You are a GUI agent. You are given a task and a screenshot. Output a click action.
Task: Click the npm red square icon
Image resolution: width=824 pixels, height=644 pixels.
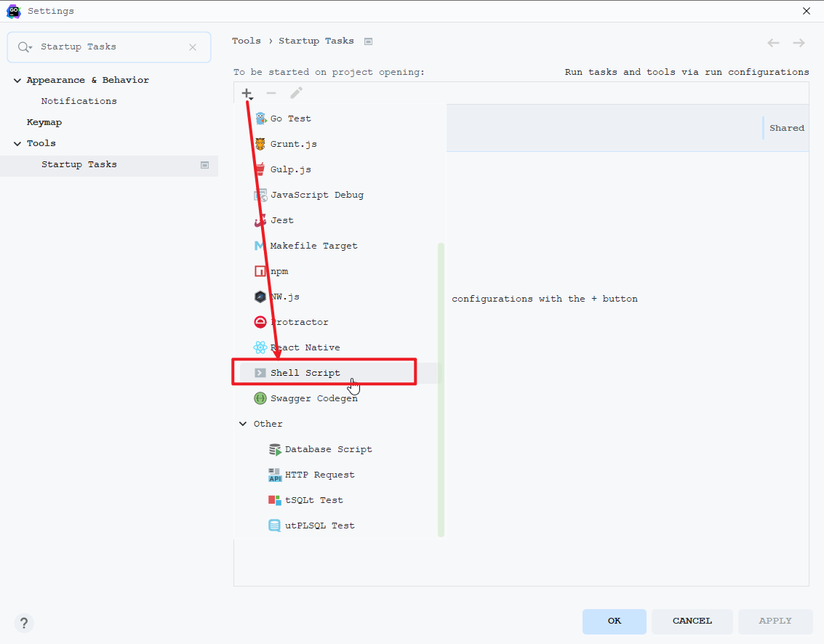click(260, 271)
